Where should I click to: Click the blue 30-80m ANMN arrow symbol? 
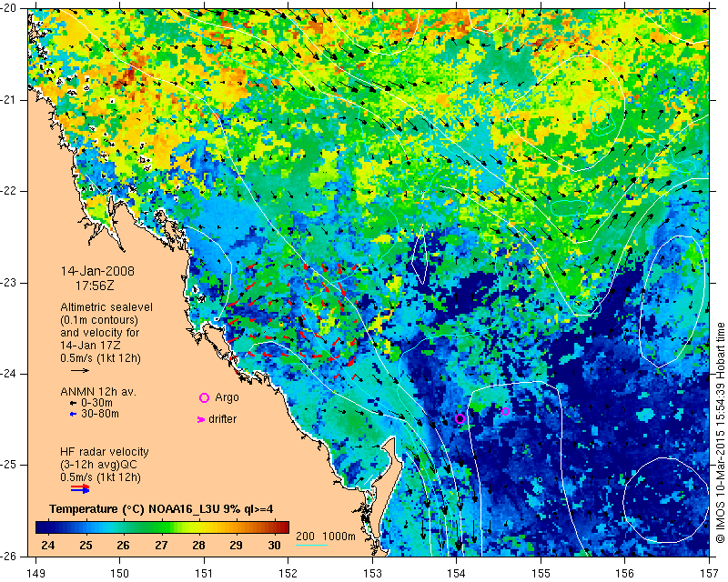(73, 414)
